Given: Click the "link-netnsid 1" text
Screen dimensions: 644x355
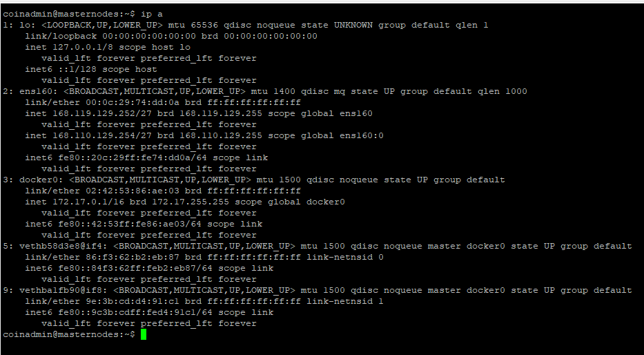Looking at the screenshot, I should point(345,301).
